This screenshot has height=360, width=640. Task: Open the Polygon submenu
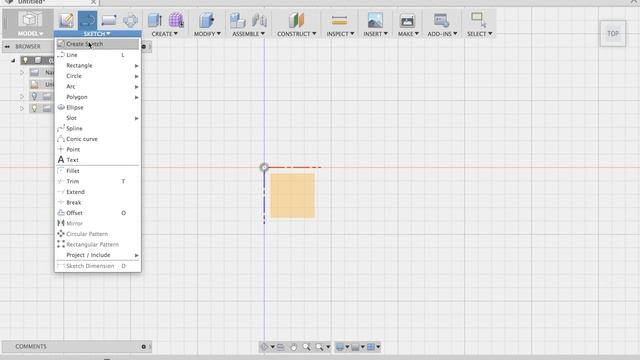click(x=98, y=97)
